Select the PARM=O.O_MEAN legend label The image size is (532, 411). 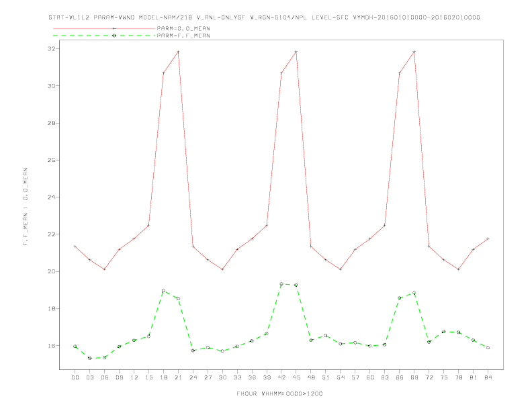click(183, 28)
